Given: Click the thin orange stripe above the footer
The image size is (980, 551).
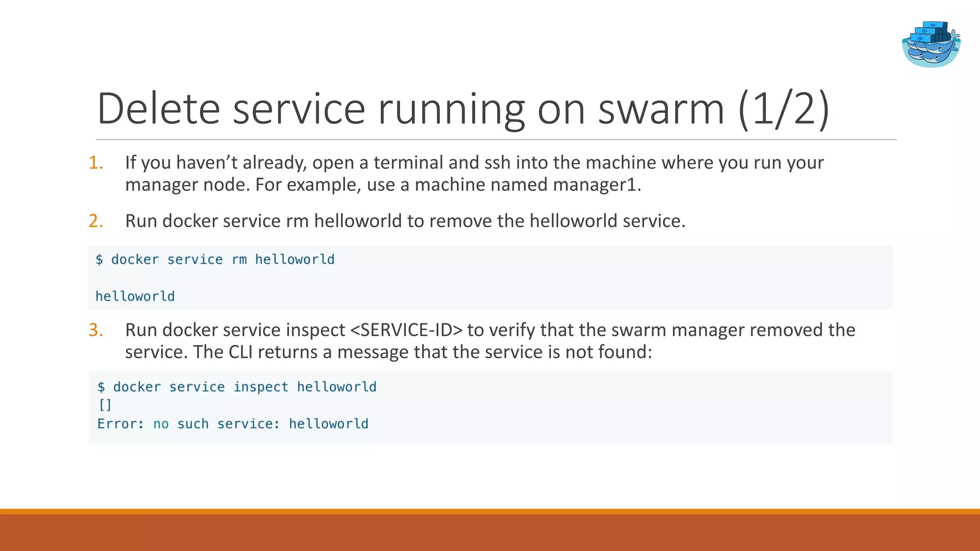Looking at the screenshot, I should coord(490,511).
